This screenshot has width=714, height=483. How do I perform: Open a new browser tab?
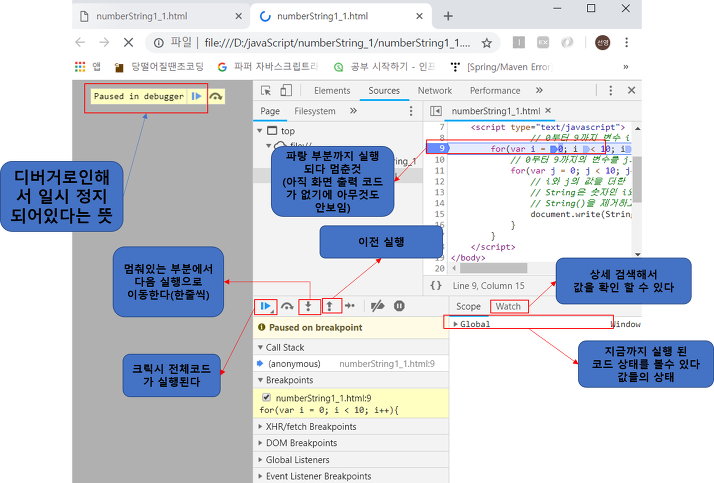tap(448, 16)
